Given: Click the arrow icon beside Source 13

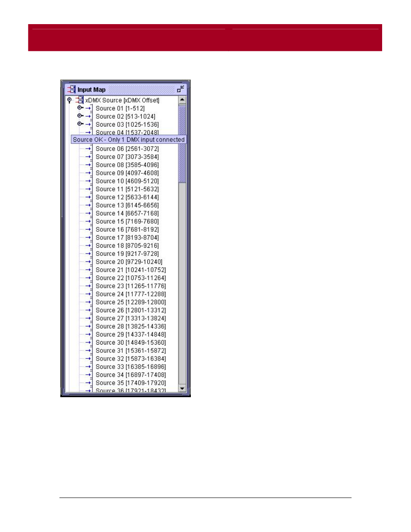Looking at the screenshot, I should tap(89, 205).
